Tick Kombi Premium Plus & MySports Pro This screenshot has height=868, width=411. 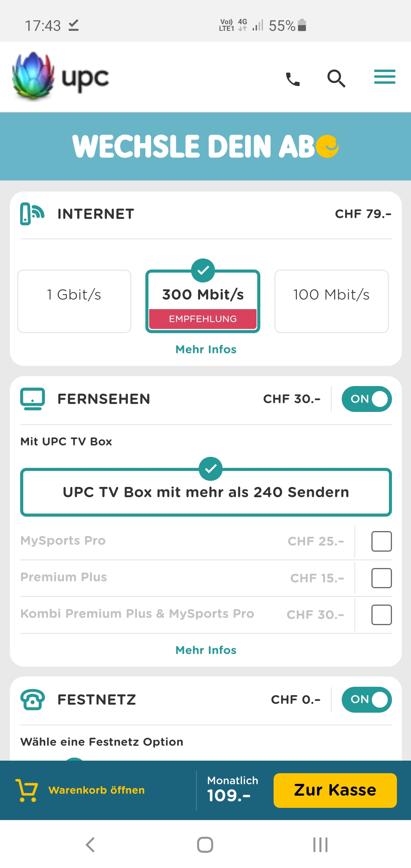(381, 614)
